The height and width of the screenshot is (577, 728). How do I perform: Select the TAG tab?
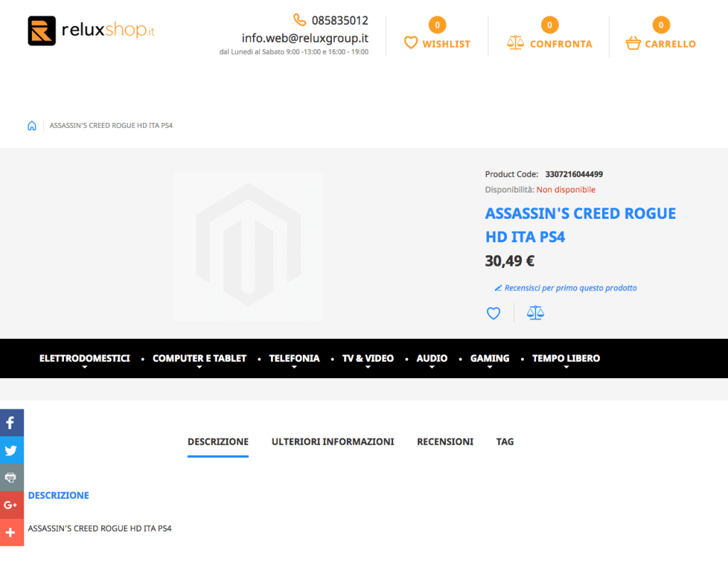click(x=505, y=441)
